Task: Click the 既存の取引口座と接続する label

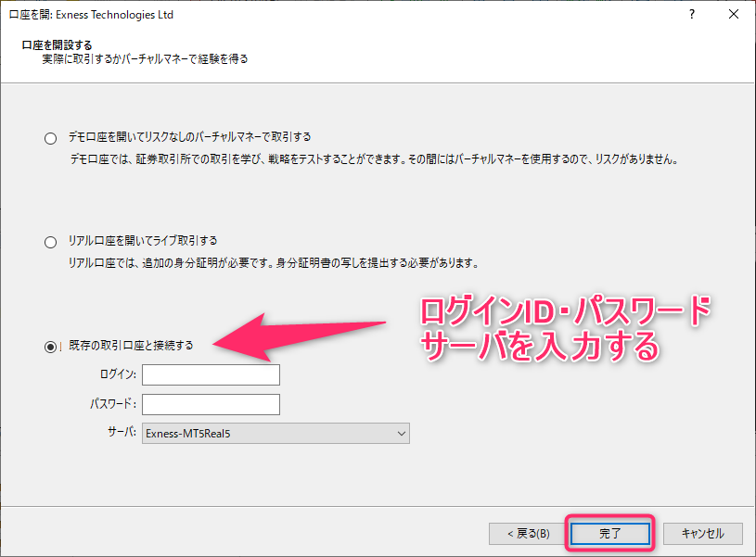Action: point(131,346)
